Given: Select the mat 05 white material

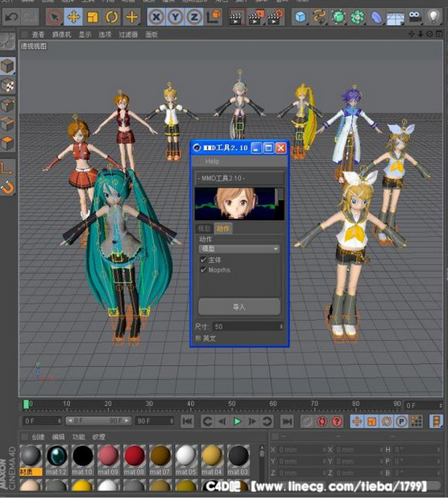Looking at the screenshot, I should [186, 459].
